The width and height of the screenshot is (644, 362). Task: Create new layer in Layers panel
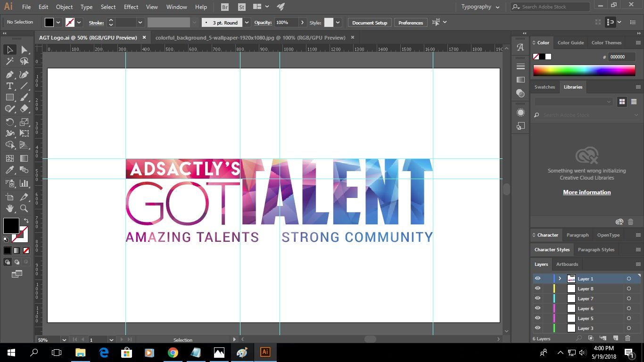point(615,338)
